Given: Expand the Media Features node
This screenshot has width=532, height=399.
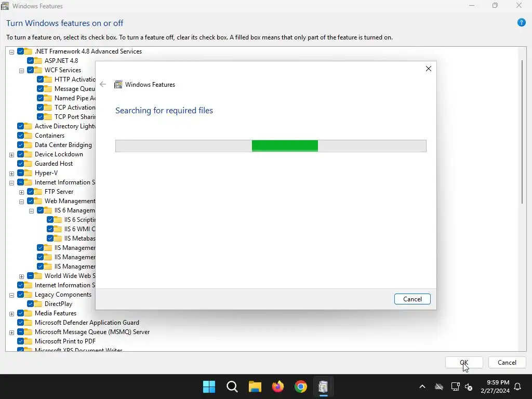Looking at the screenshot, I should click(11, 314).
